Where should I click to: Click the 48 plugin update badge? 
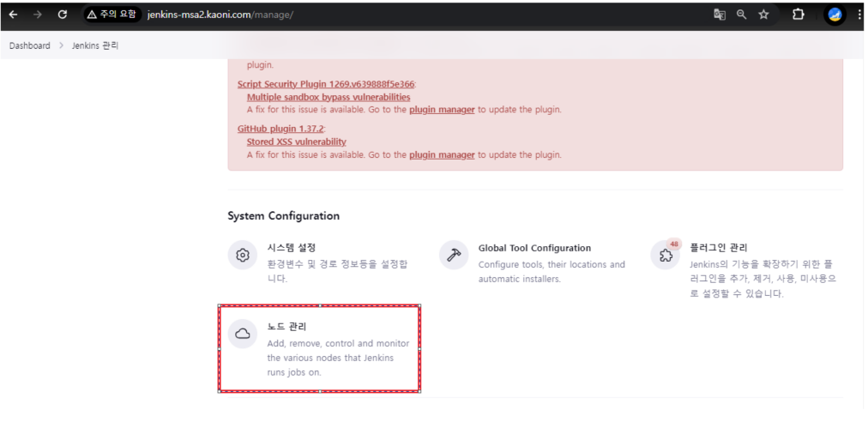tap(673, 244)
